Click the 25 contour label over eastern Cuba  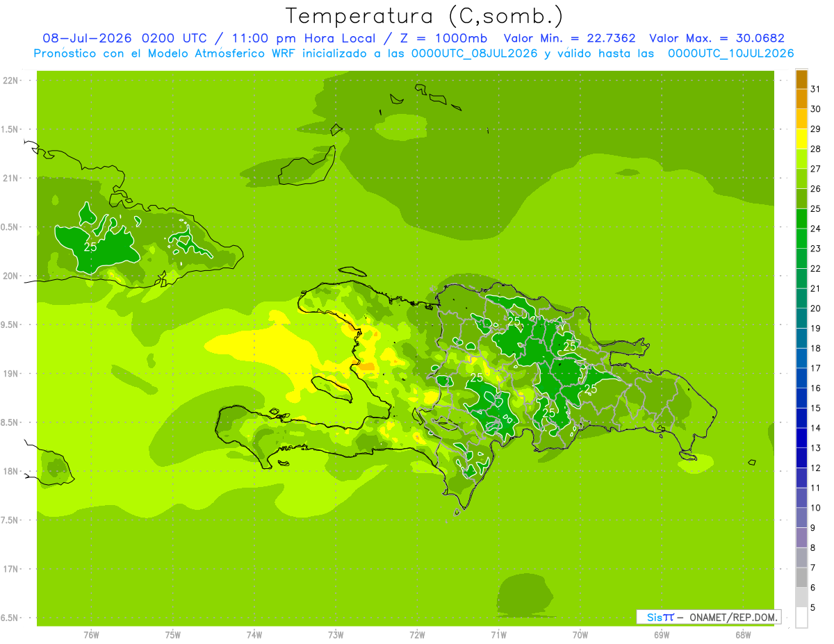[90, 247]
